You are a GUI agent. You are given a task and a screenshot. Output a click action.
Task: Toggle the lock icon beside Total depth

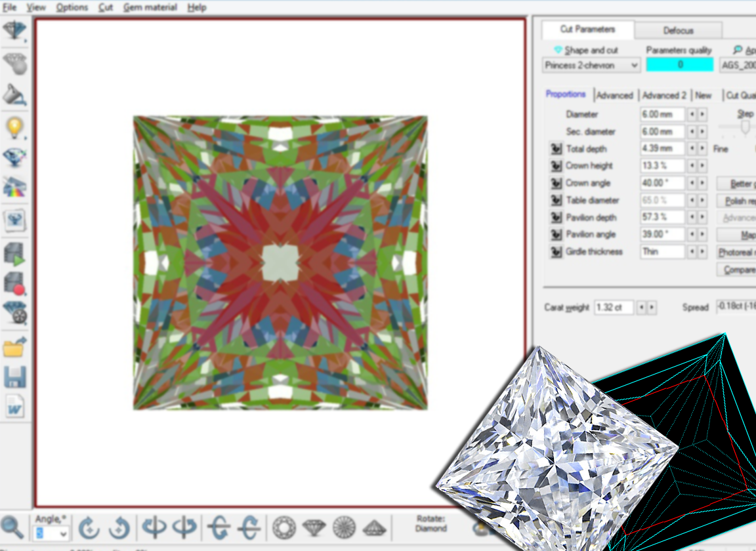pos(556,149)
